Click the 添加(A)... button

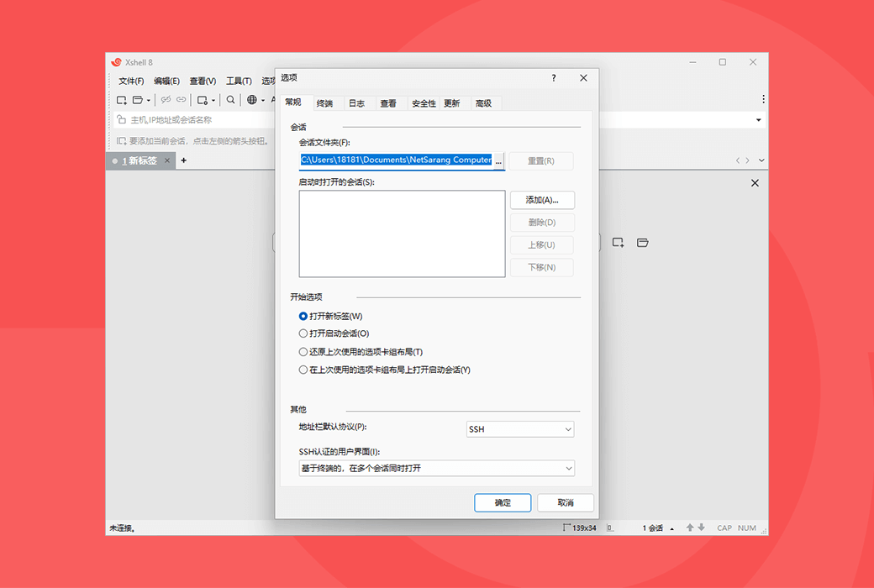click(542, 200)
